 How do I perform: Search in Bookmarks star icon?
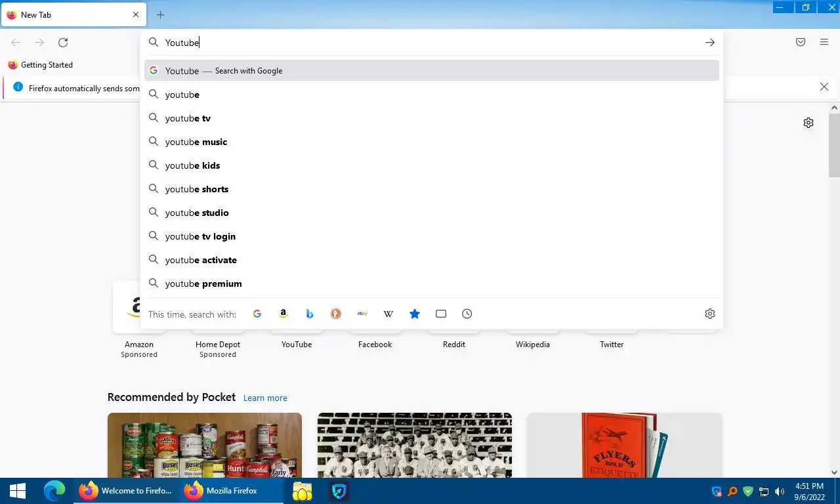pos(415,314)
